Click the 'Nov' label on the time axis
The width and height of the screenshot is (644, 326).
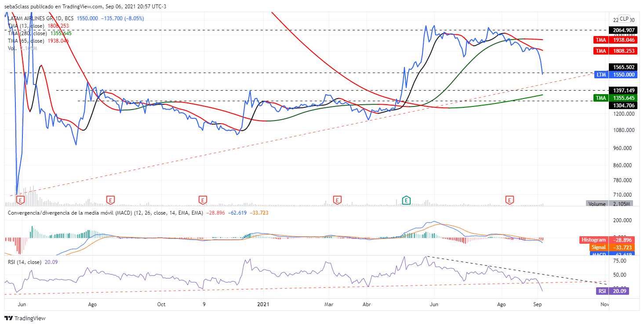(605, 304)
